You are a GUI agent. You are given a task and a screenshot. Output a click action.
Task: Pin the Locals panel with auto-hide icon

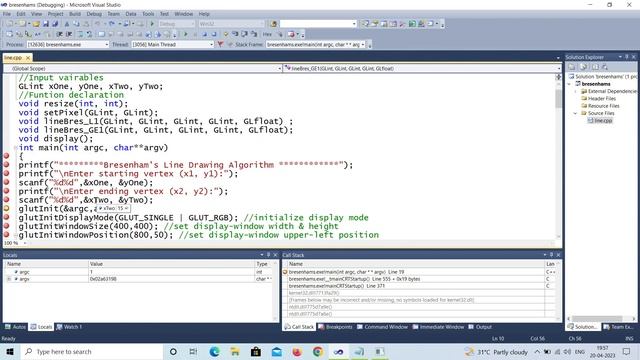268,255
